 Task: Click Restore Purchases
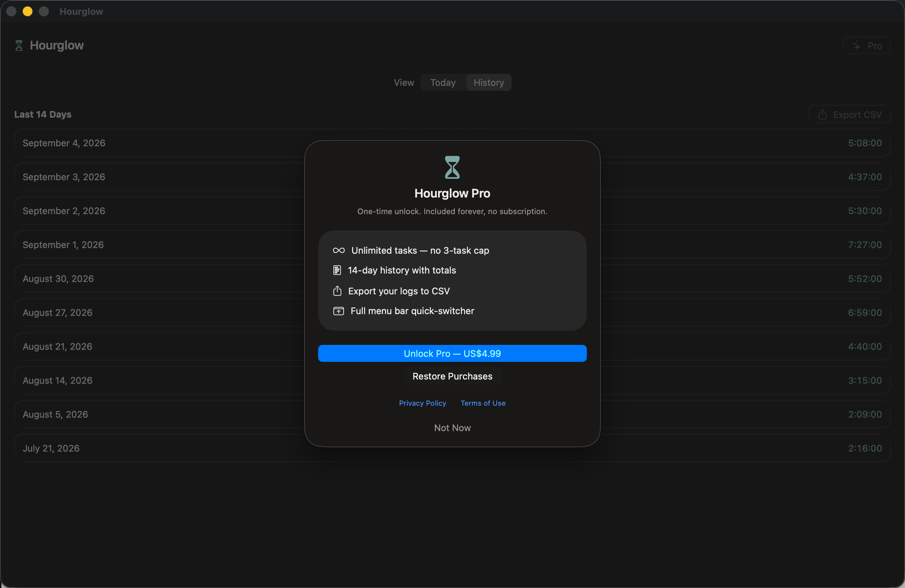point(452,376)
